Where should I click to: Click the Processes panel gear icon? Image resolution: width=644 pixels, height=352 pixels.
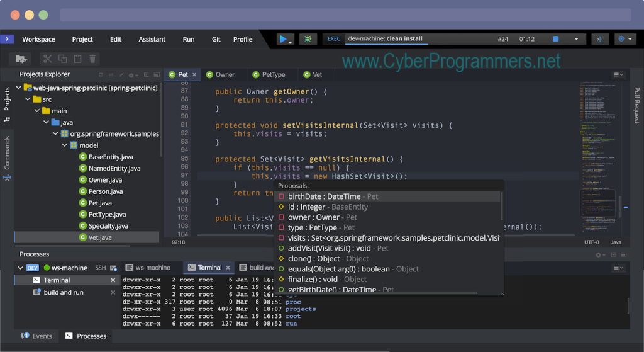600,255
